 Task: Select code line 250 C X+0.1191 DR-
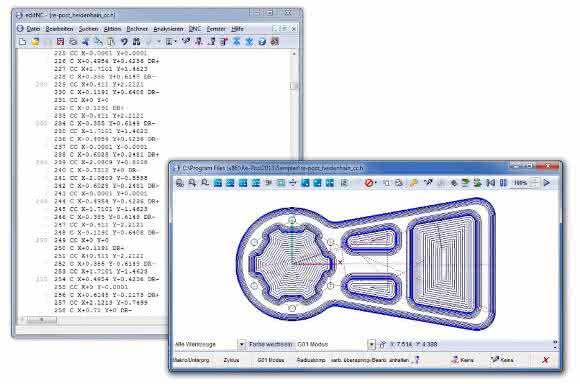89,248
